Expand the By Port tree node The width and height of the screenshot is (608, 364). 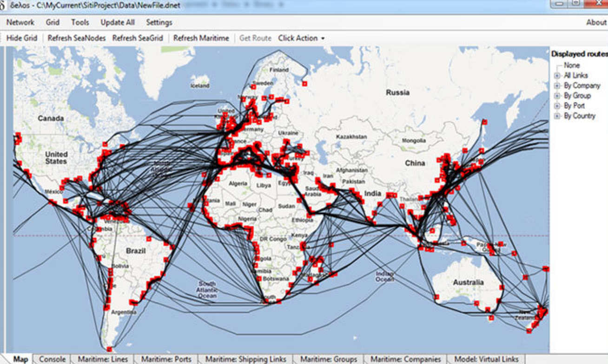[557, 106]
